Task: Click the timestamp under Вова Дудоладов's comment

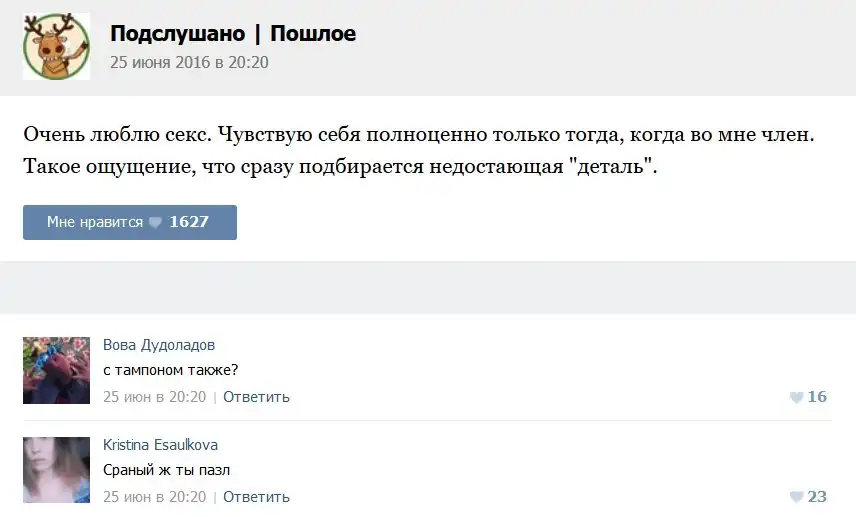Action: [x=154, y=397]
